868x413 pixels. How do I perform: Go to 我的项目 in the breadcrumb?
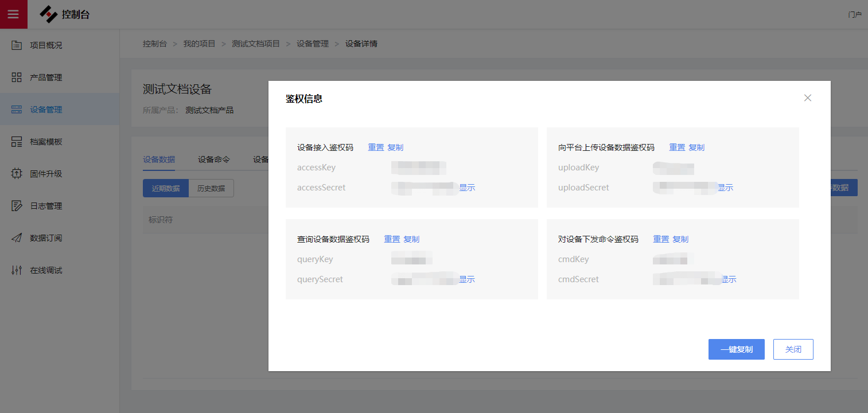(x=199, y=44)
